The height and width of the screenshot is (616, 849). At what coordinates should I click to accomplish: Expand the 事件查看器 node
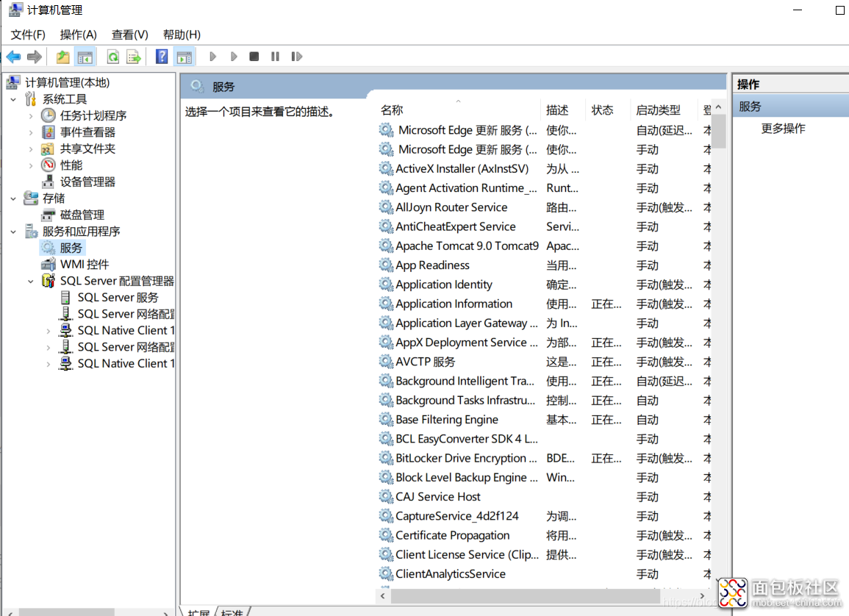31,132
